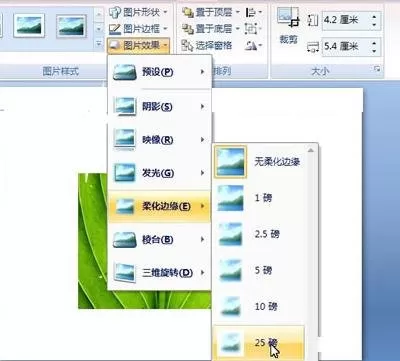Select the 10 磅 soft edge option
Viewport: 400px width, 361px height.
click(x=259, y=306)
